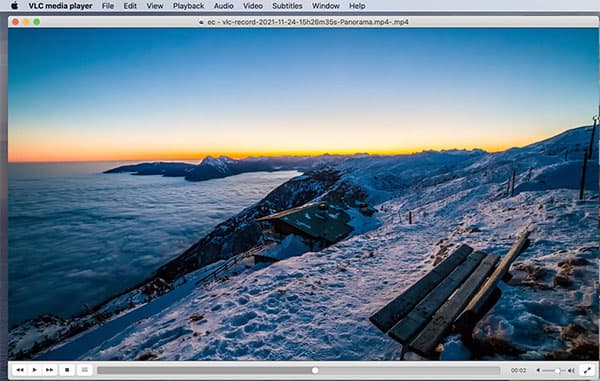This screenshot has width=600, height=381.
Task: Mute audio using the small speaker icon
Action: [x=538, y=370]
